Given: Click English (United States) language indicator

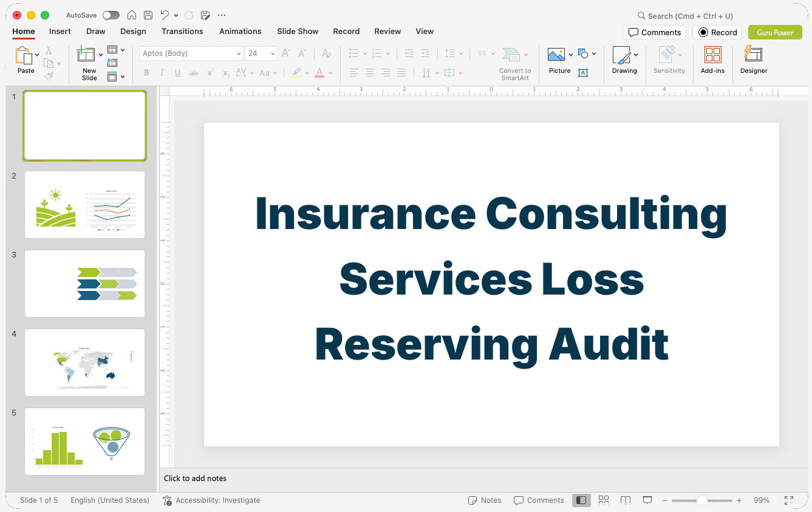Looking at the screenshot, I should 110,500.
